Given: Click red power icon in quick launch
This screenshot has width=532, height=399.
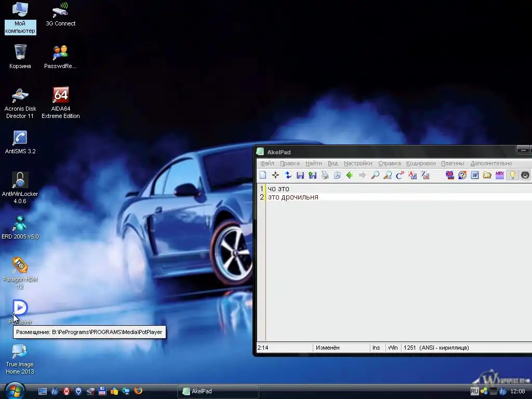Looking at the screenshot, I should click(66, 391).
